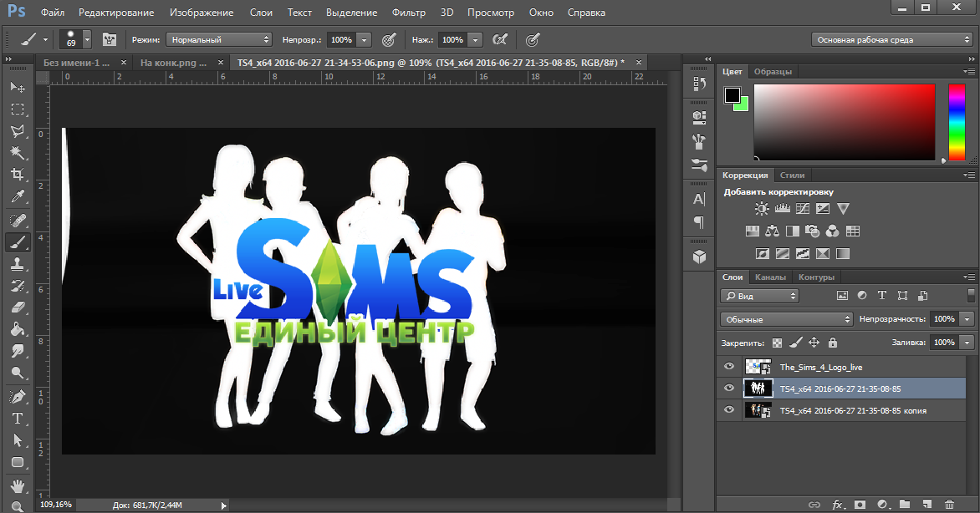This screenshot has height=513, width=980.
Task: Click the 109,16% zoom field
Action: (56, 505)
